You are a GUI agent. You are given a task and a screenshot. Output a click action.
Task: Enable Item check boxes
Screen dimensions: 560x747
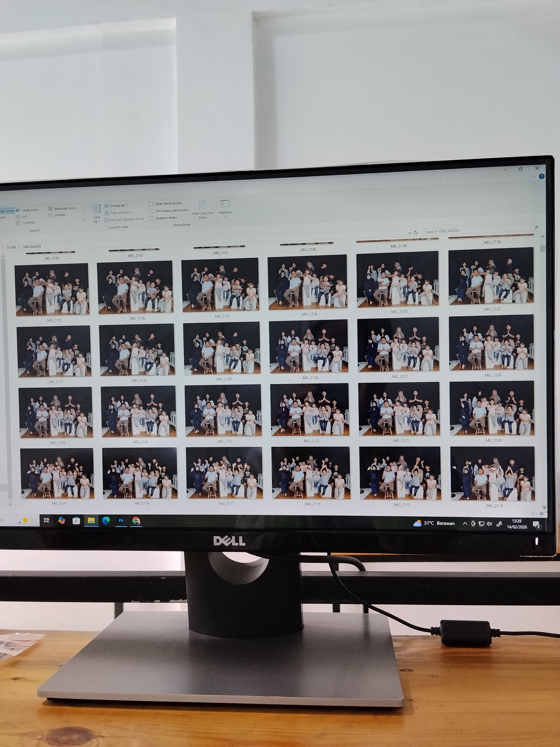[151, 204]
